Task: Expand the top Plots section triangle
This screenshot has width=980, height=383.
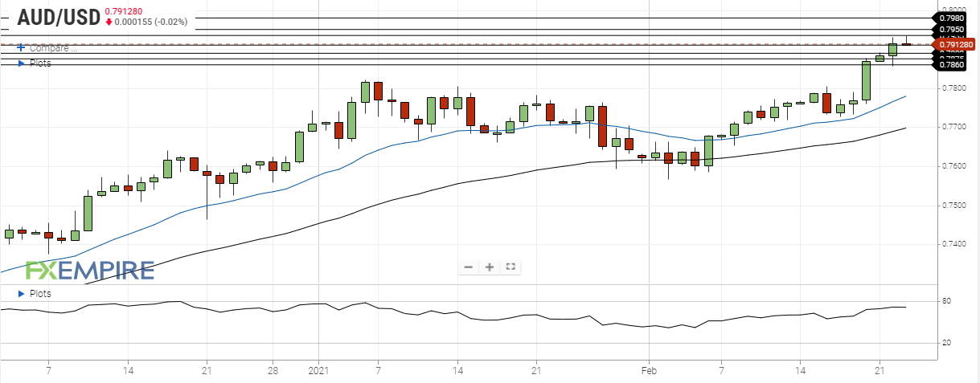Action: [x=21, y=63]
